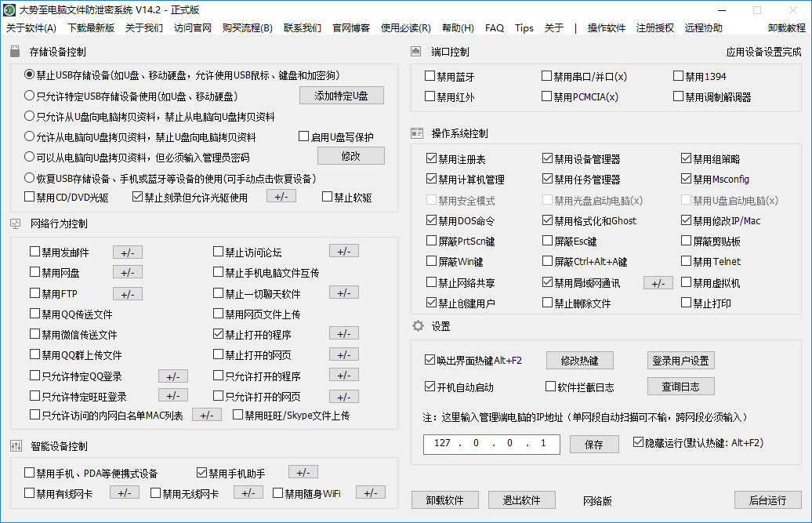
Task: Click the 网络行为控制 panel icon
Action: click(x=14, y=223)
